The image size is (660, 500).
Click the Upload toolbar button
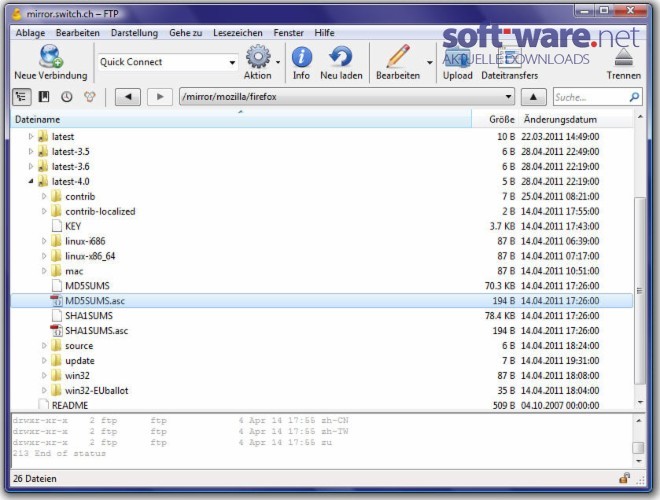click(x=458, y=63)
